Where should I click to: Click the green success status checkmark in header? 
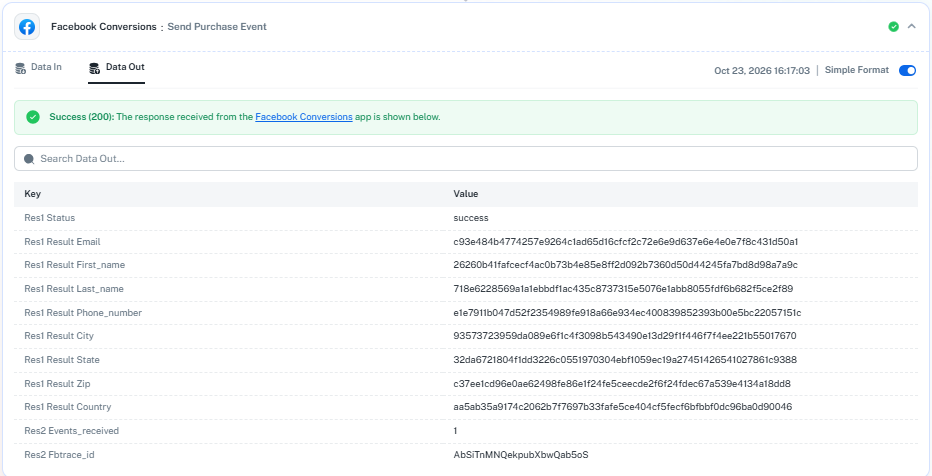[893, 27]
